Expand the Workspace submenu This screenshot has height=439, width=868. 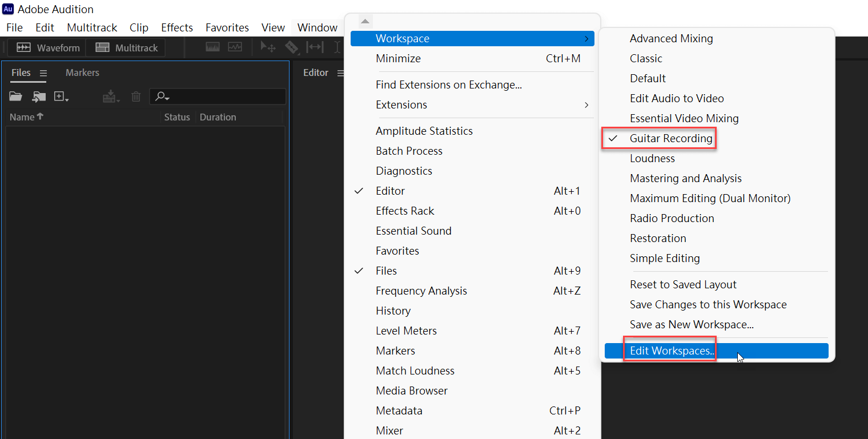[x=472, y=39]
